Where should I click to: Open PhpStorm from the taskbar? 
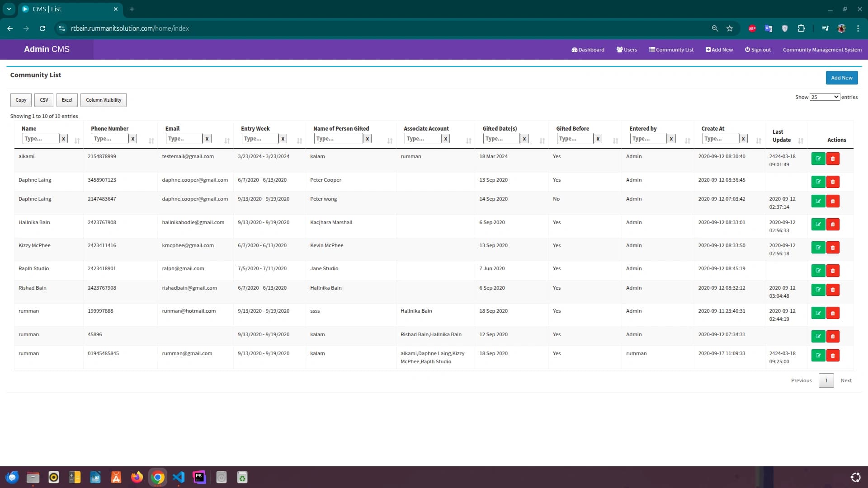(x=199, y=477)
